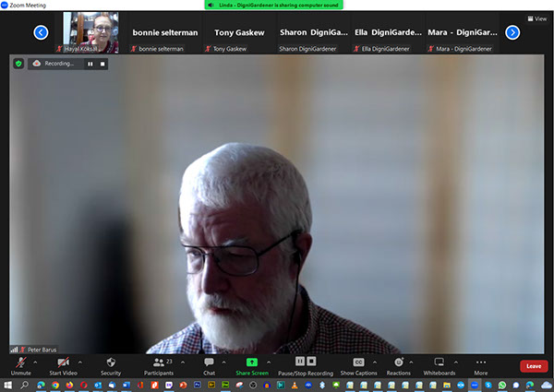
Task: Open the Participants panel
Action: click(159, 366)
